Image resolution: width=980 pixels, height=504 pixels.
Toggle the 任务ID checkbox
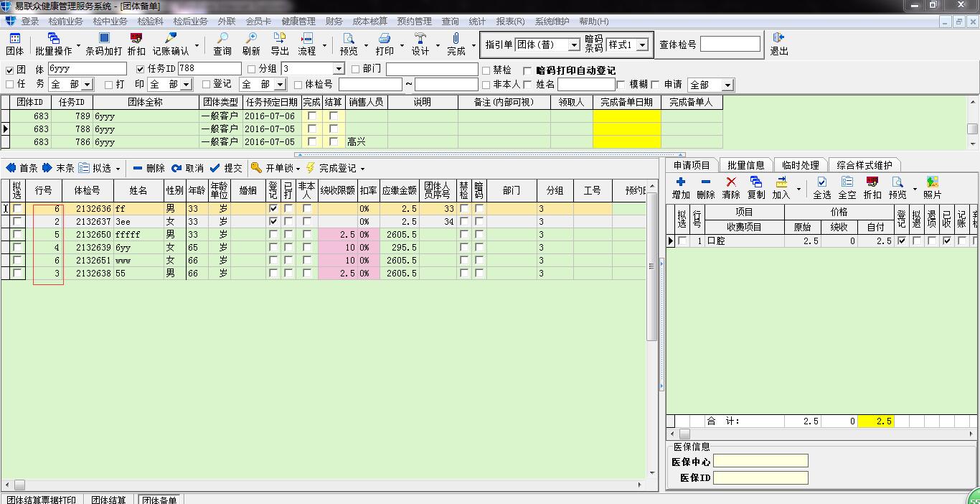141,70
